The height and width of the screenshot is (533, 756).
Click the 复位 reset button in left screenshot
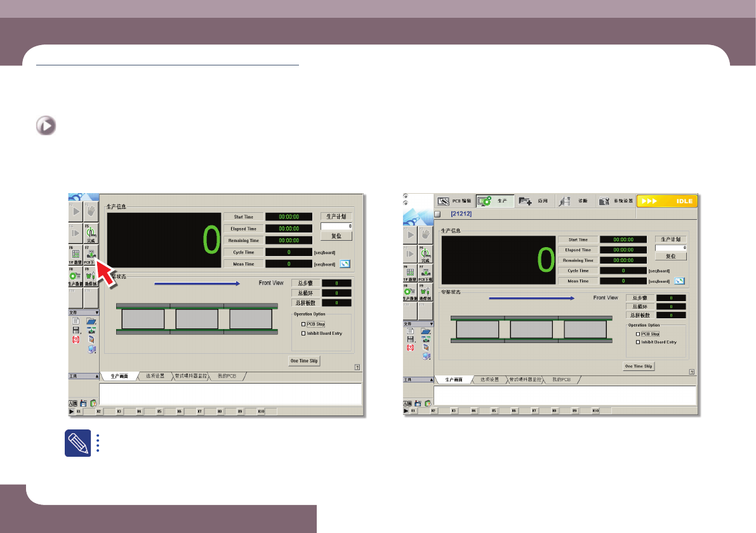pyautogui.click(x=336, y=236)
